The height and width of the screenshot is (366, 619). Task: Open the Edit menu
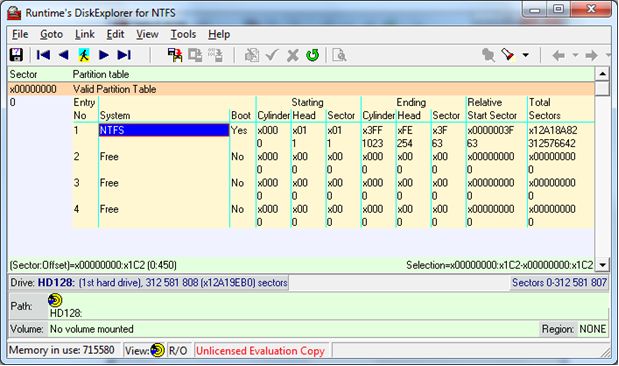pyautogui.click(x=115, y=34)
